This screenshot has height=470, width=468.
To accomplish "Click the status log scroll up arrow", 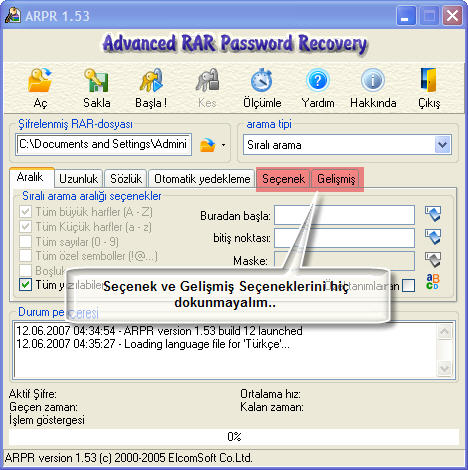I will pos(445,332).
